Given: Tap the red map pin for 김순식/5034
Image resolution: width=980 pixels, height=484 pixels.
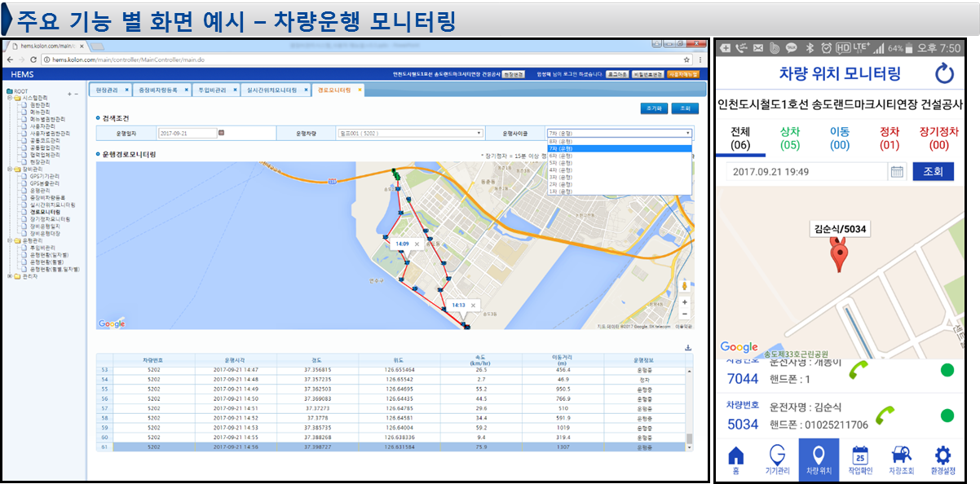Looking at the screenshot, I should tap(839, 256).
